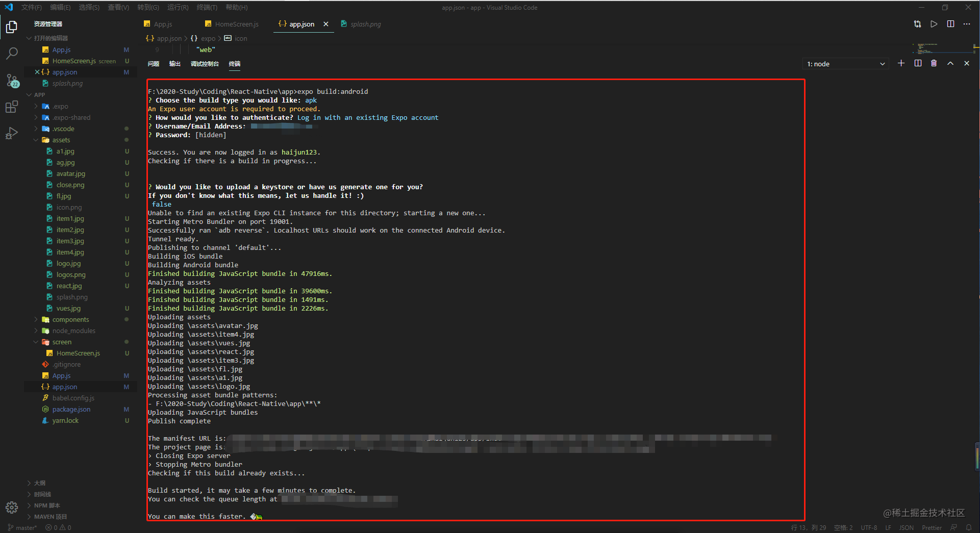
Task: Kill terminal with trash icon
Action: pos(934,63)
